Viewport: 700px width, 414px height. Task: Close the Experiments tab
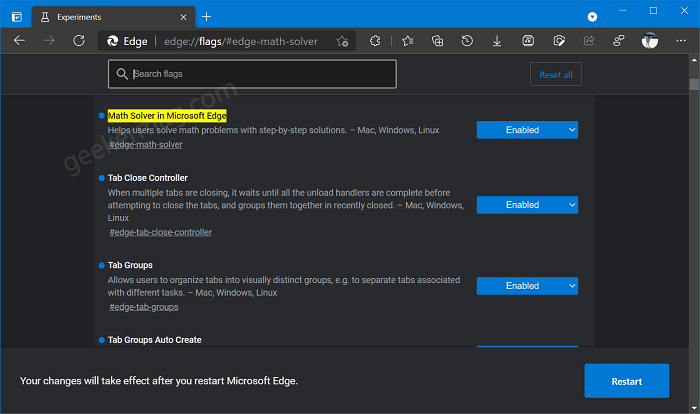(183, 17)
